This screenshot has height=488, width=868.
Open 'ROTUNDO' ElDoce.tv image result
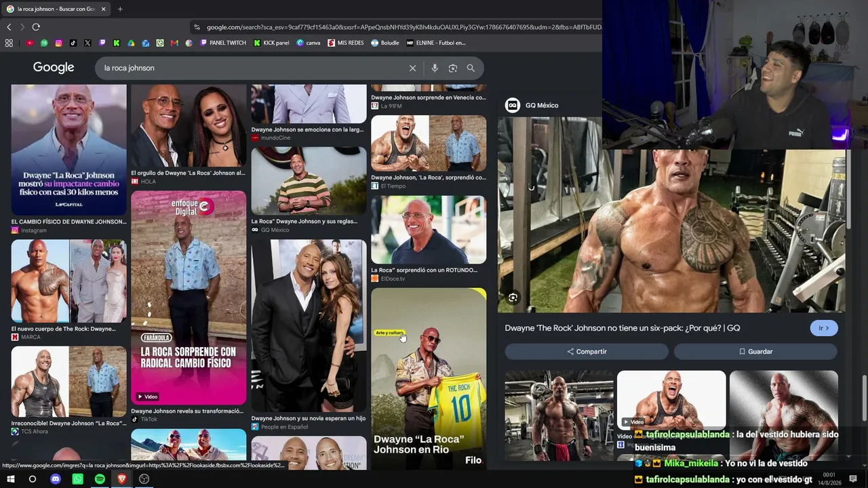(x=429, y=230)
